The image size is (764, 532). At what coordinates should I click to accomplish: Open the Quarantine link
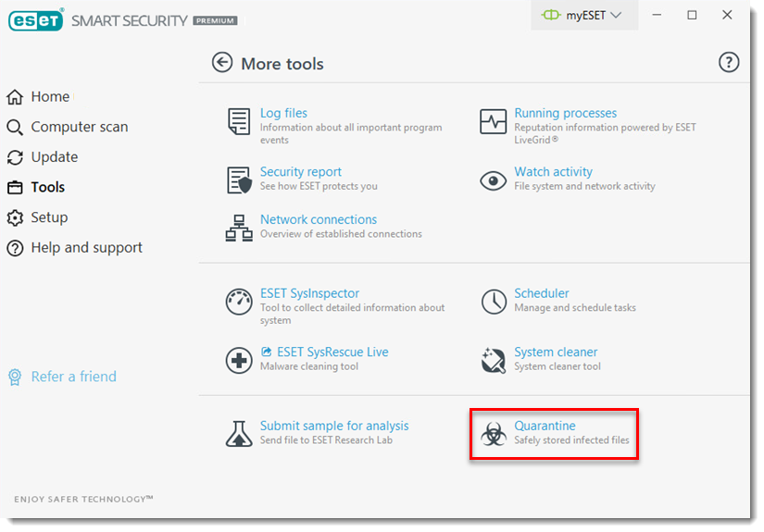(545, 426)
